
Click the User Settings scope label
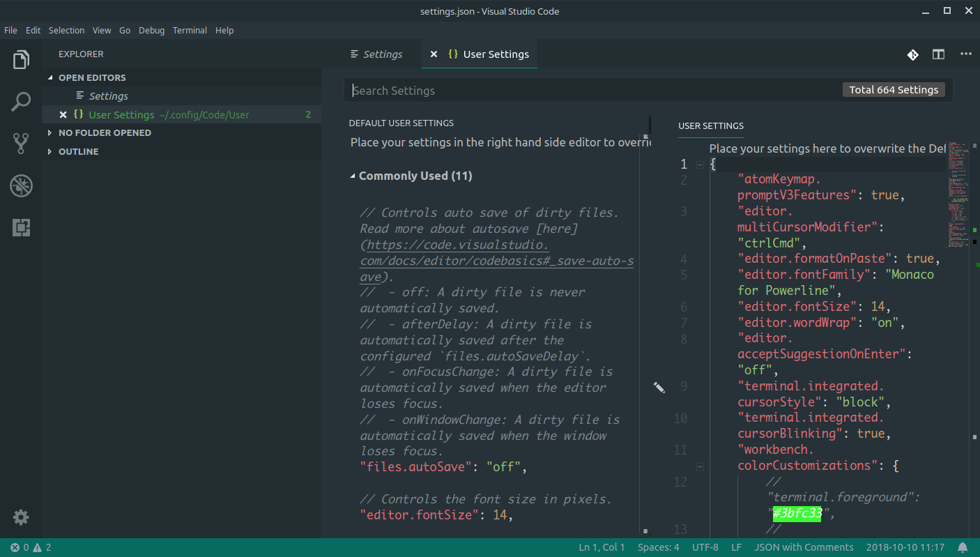(x=710, y=126)
